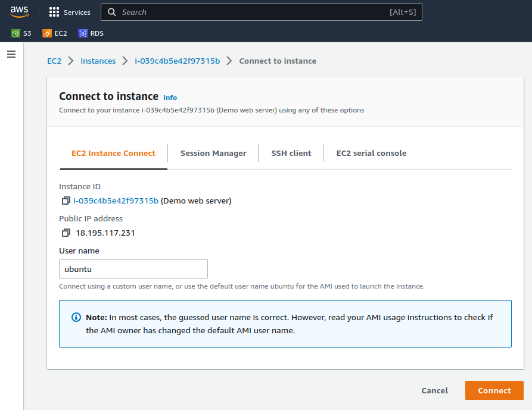The height and width of the screenshot is (410, 532).
Task: Click the 'Instance ID' label
Action: (x=80, y=186)
